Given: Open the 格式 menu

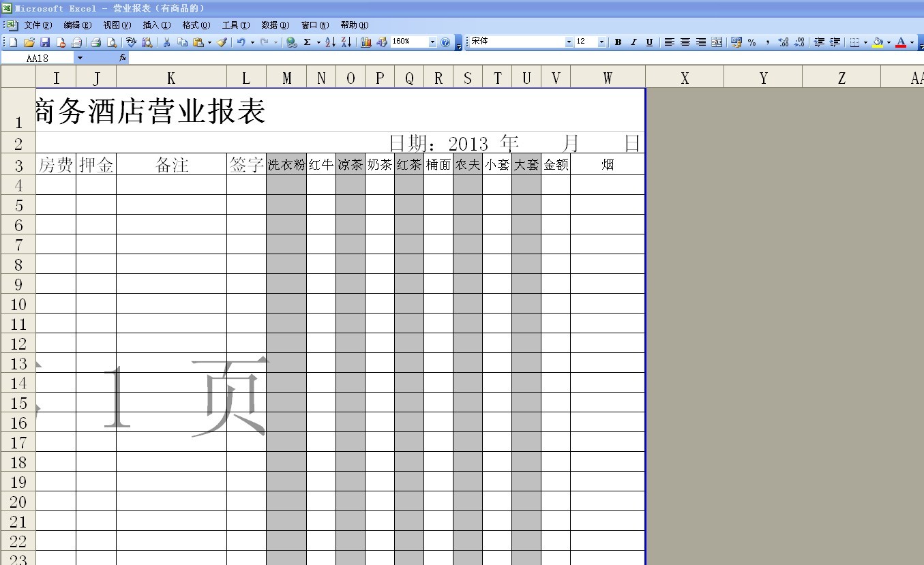Looking at the screenshot, I should pyautogui.click(x=194, y=25).
